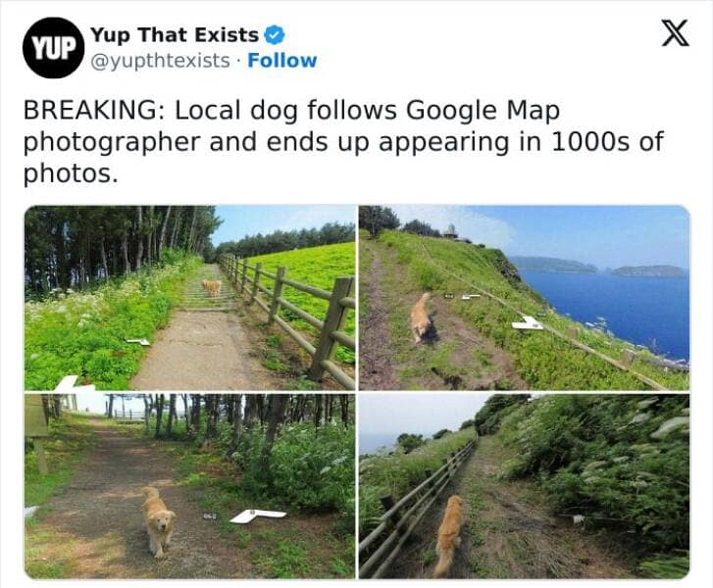713x588 pixels.
Task: Open the photo of the dog facing the camera
Action: [x=189, y=486]
